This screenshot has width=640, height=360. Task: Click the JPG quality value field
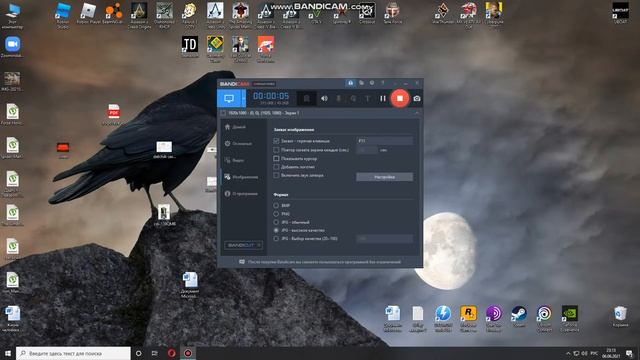(384, 239)
